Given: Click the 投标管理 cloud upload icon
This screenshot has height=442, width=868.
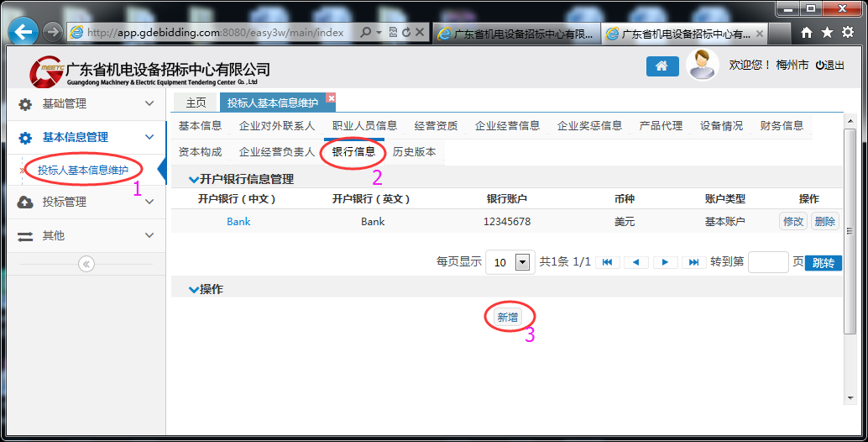Looking at the screenshot, I should (x=25, y=203).
